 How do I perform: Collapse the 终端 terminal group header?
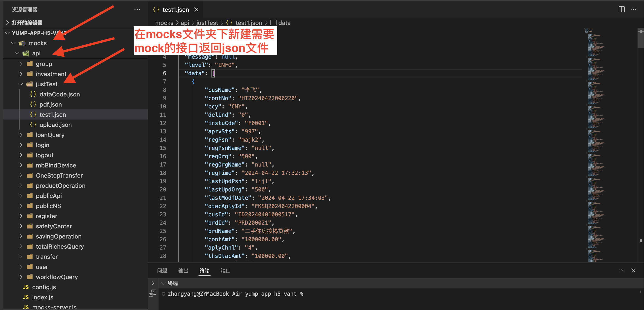(x=163, y=283)
